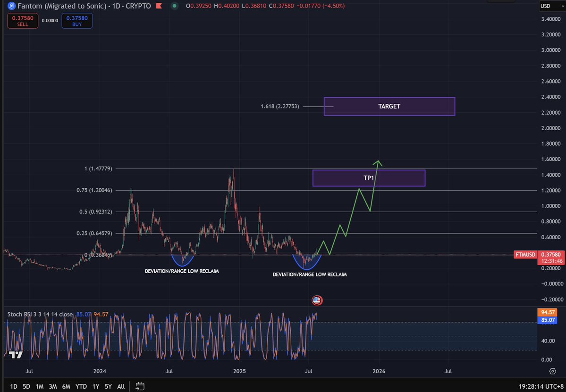This screenshot has width=566, height=392.
Task: Select the YTD time range
Action: tap(81, 386)
